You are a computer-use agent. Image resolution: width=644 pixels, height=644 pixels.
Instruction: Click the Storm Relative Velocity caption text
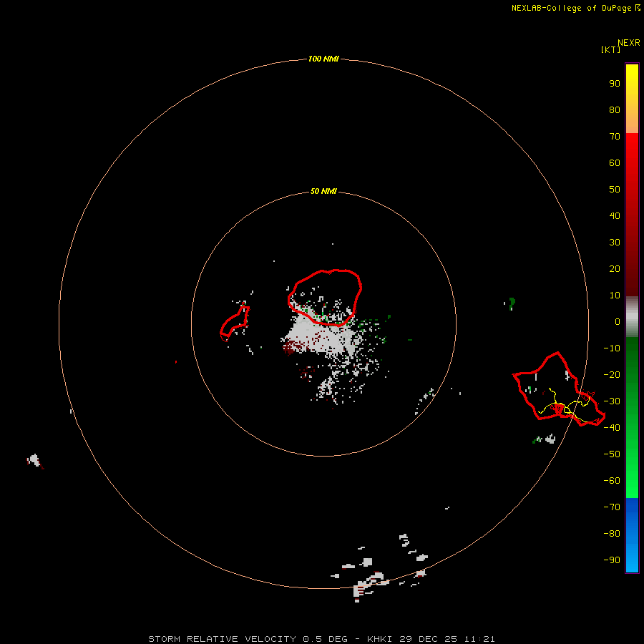(x=222, y=639)
